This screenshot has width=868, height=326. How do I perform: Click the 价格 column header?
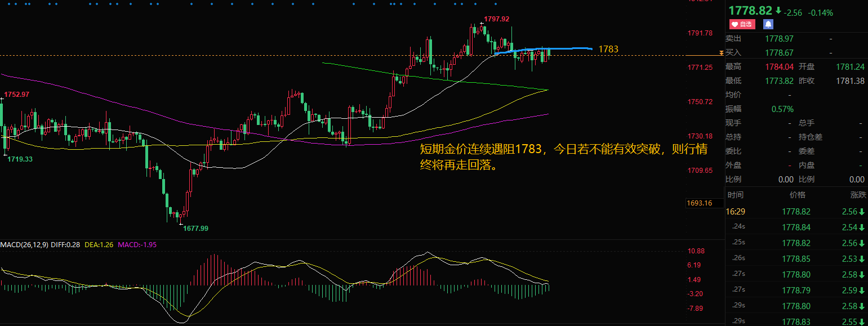(x=798, y=195)
